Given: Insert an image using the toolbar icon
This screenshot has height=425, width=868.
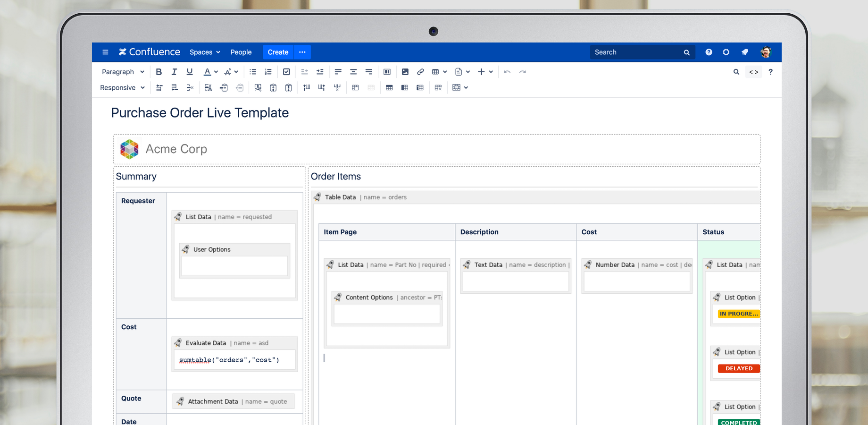Looking at the screenshot, I should [405, 71].
